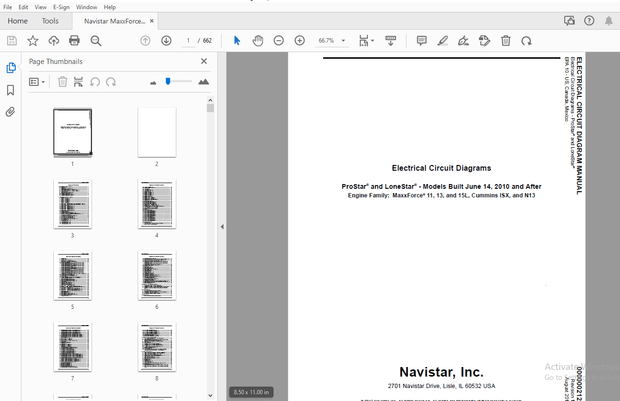
Task: Toggle the Page Thumbnails panel icon
Action: coord(11,68)
